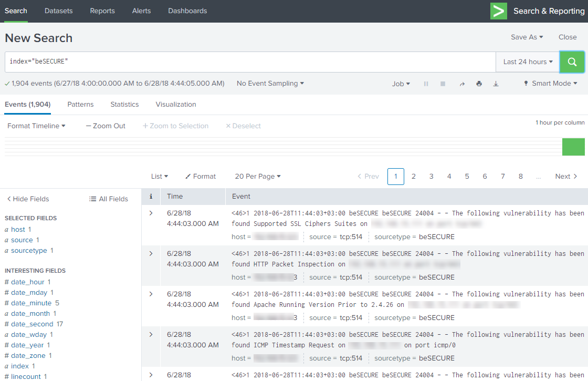Expand the Apache Running Version event row
This screenshot has width=588, height=381.
(151, 294)
